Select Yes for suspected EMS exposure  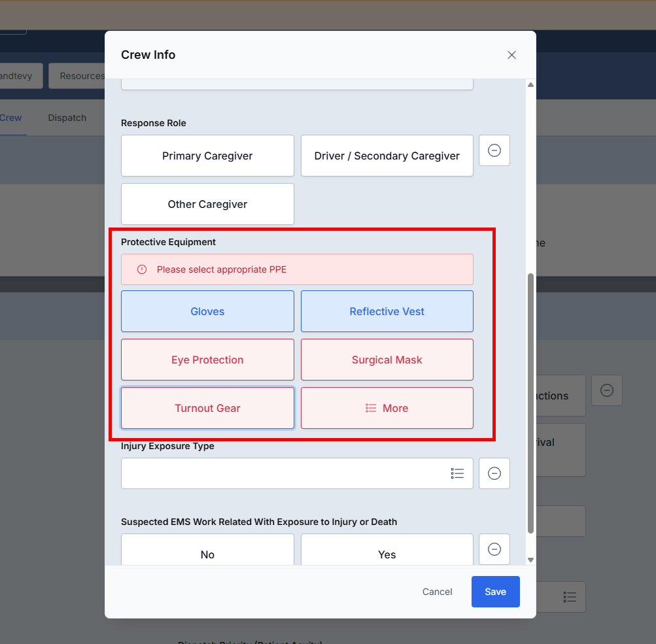[387, 554]
